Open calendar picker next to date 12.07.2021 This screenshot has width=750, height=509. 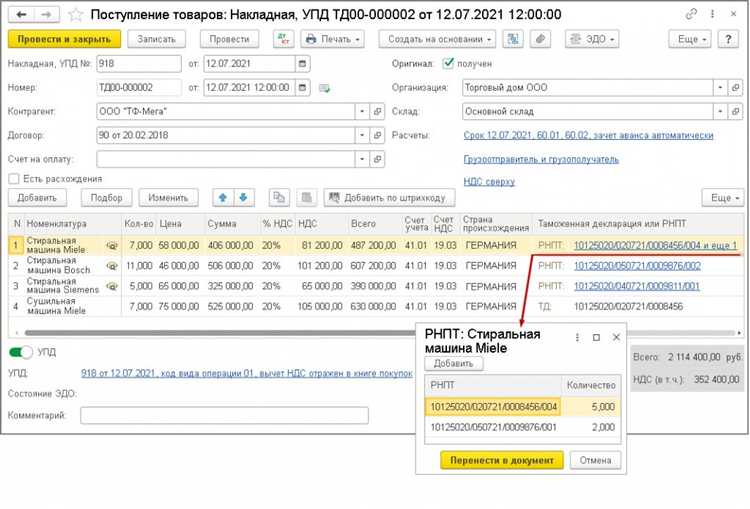coord(288,63)
